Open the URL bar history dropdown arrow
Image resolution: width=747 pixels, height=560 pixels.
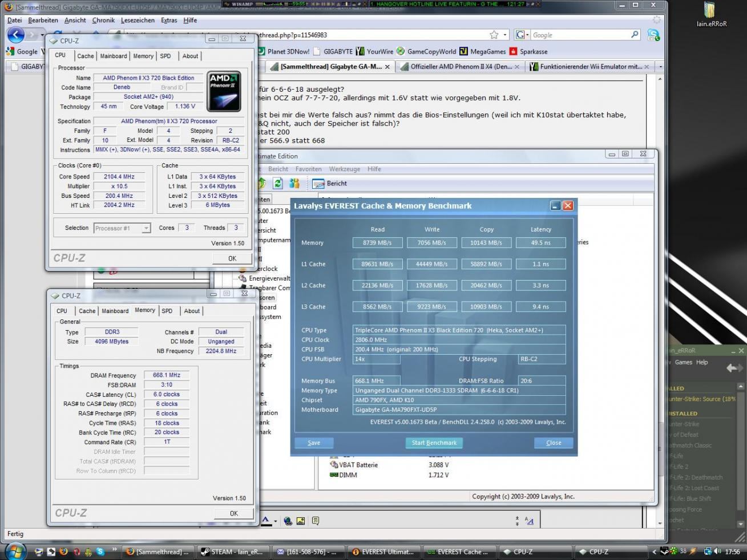pyautogui.click(x=505, y=35)
